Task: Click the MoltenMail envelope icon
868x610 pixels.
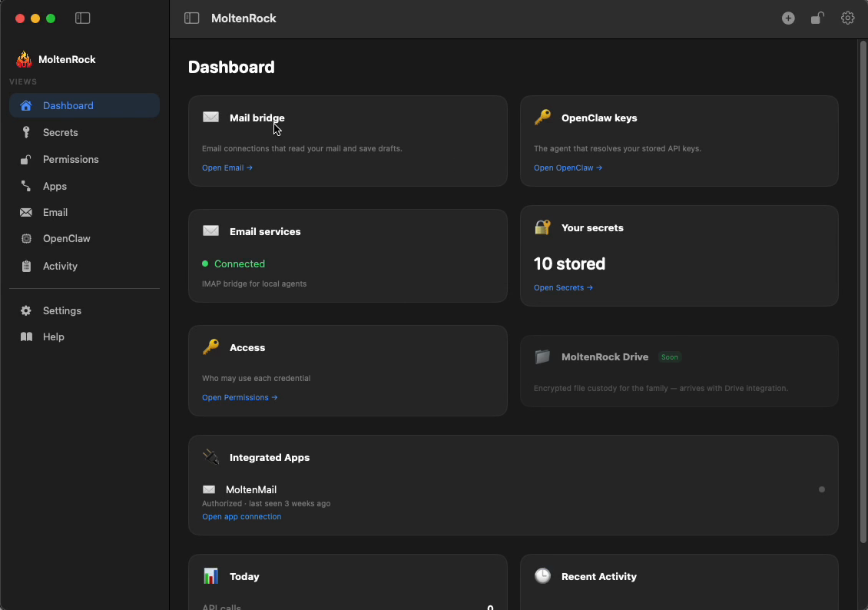Action: pos(209,489)
